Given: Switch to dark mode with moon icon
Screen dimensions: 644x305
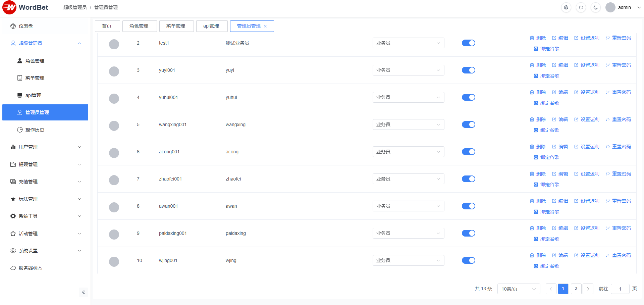Looking at the screenshot, I should (x=596, y=7).
